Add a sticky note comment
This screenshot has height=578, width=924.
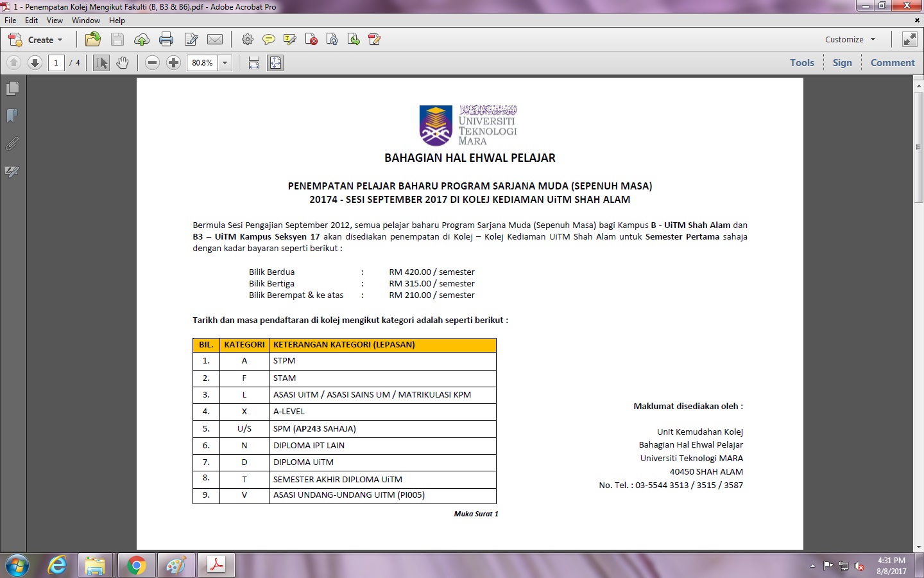(269, 39)
